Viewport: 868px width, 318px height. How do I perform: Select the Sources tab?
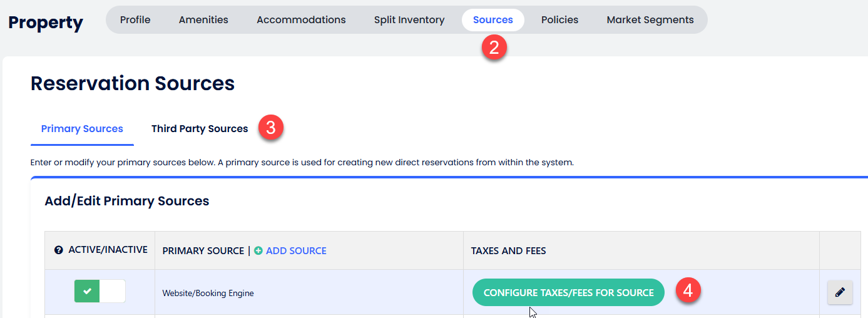(493, 20)
